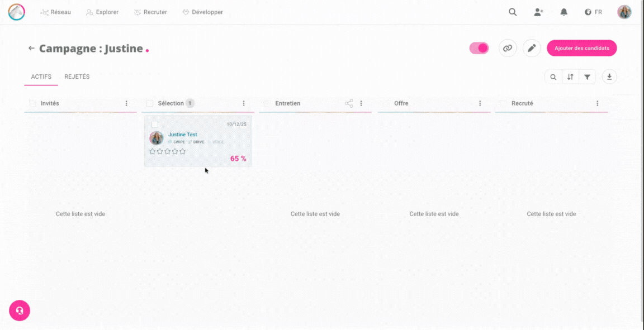Viewport: 644px width, 330px height.
Task: Open the filter funnel options
Action: (x=587, y=77)
